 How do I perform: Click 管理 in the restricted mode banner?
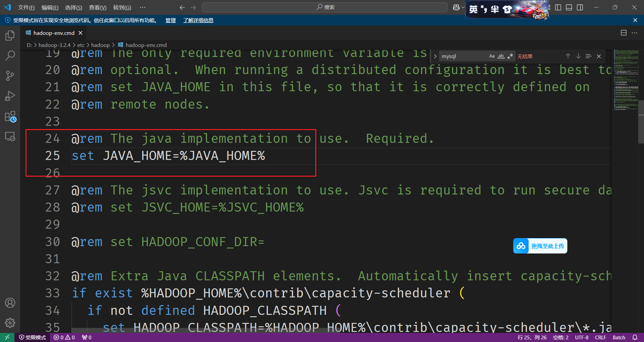pos(170,20)
